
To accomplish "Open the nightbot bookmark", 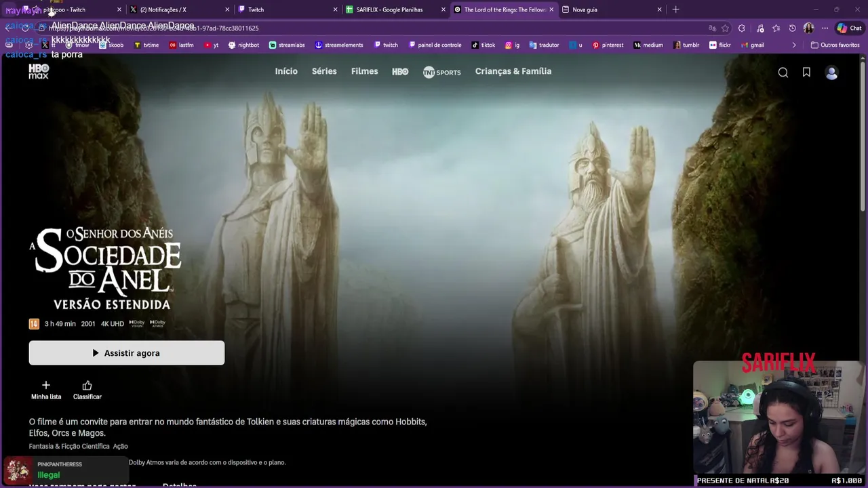I will pyautogui.click(x=244, y=45).
